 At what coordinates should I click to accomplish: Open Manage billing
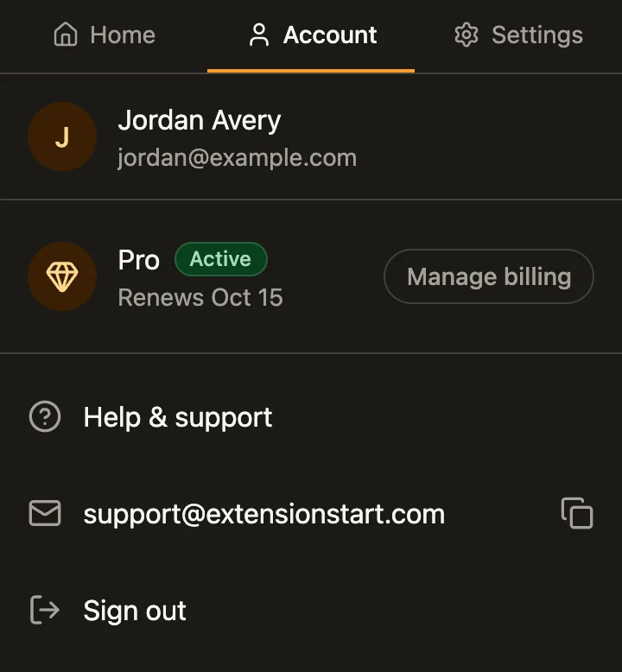489,276
